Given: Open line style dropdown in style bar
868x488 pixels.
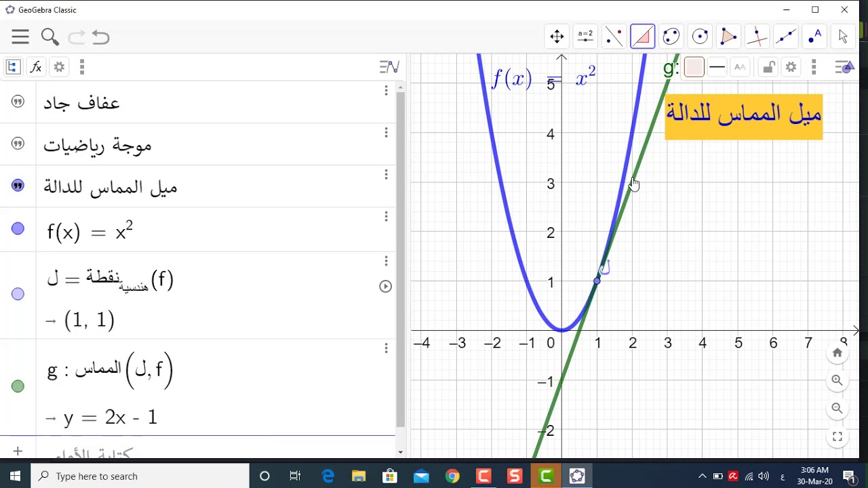Looking at the screenshot, I should pyautogui.click(x=717, y=66).
